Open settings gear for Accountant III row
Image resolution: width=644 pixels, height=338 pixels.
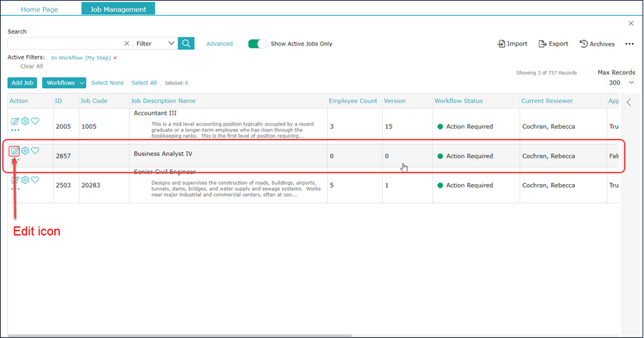[25, 121]
